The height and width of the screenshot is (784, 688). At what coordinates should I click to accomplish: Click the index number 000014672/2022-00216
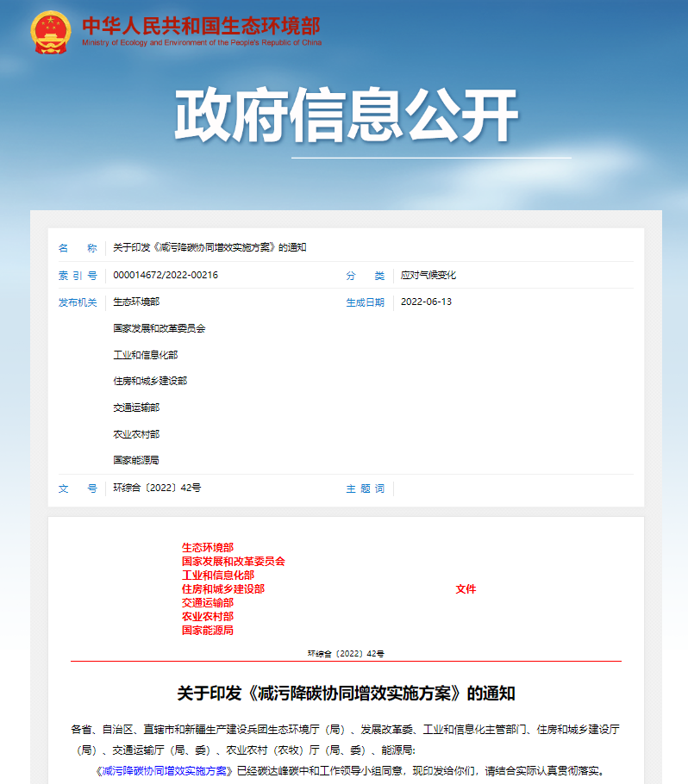tap(166, 275)
